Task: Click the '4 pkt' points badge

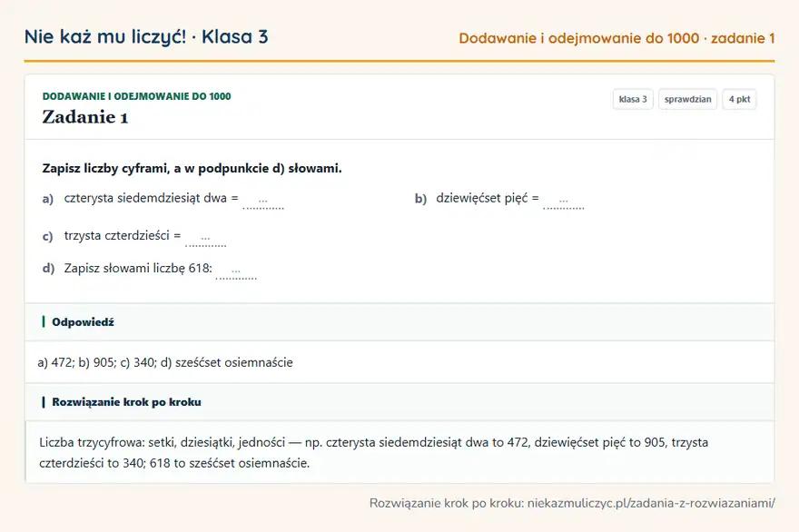Action: click(x=739, y=99)
